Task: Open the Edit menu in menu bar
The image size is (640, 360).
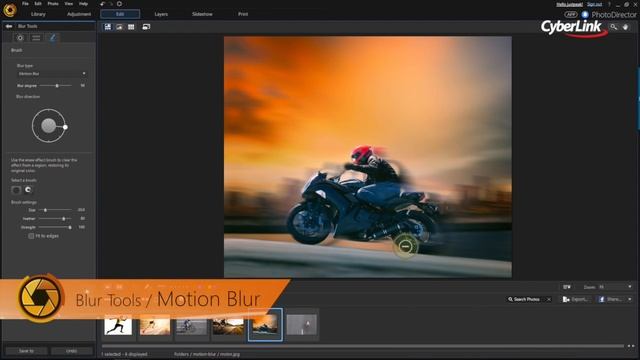Action: click(x=38, y=4)
